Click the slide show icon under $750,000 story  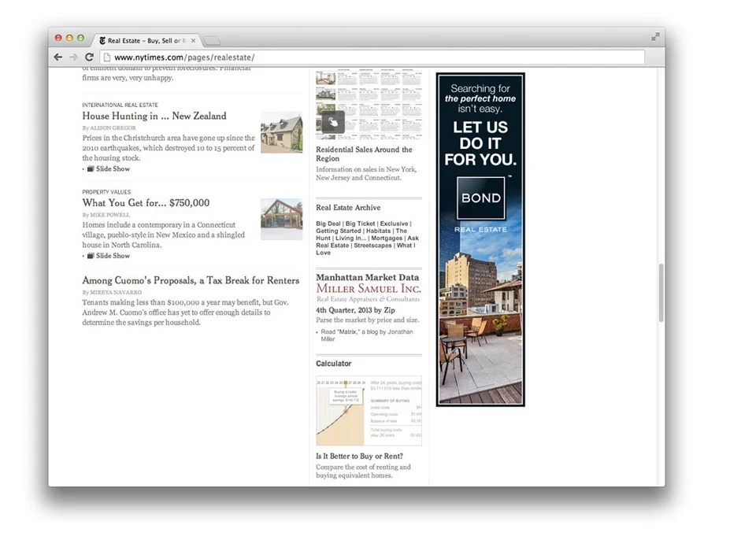(90, 256)
